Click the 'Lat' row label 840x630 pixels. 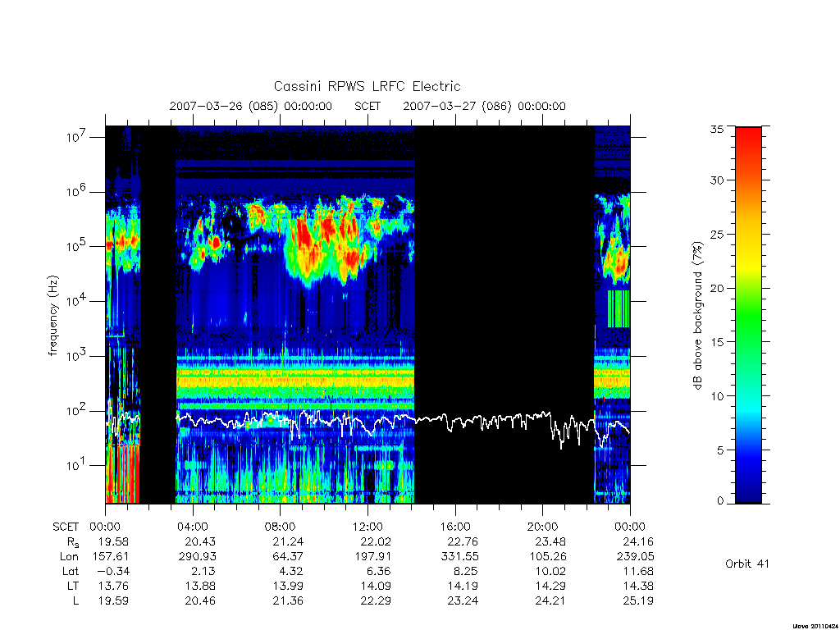click(71, 572)
